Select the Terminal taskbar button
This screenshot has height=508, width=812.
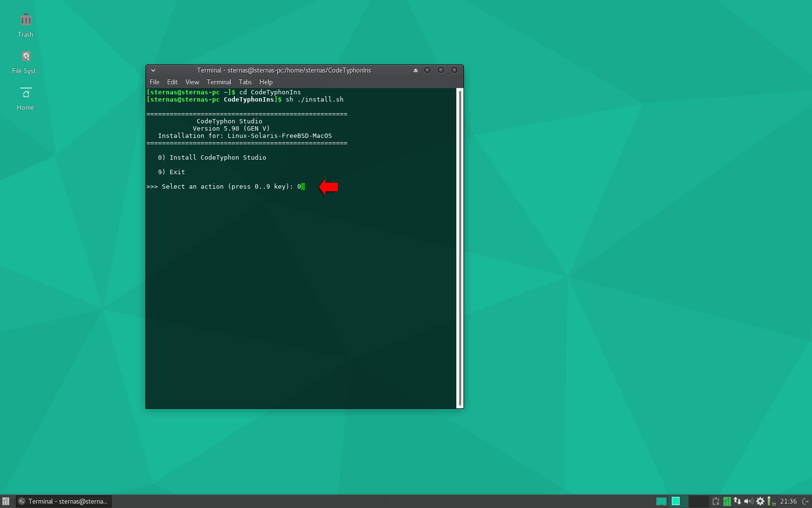click(x=64, y=501)
